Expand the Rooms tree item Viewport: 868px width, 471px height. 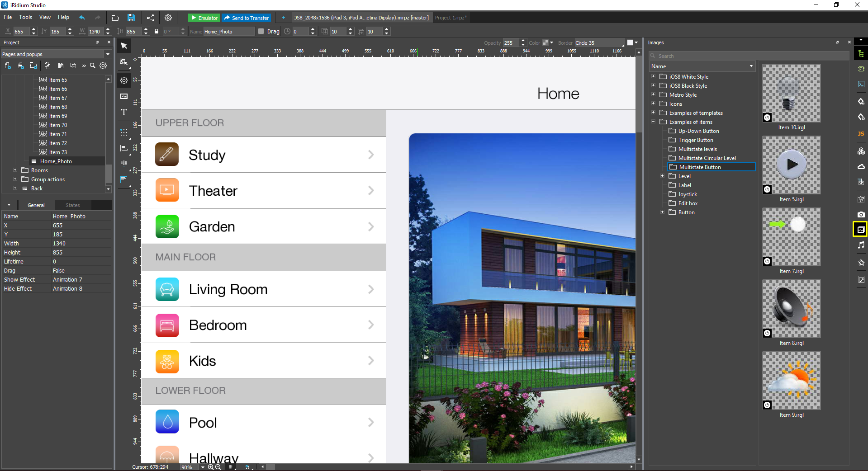click(x=15, y=170)
